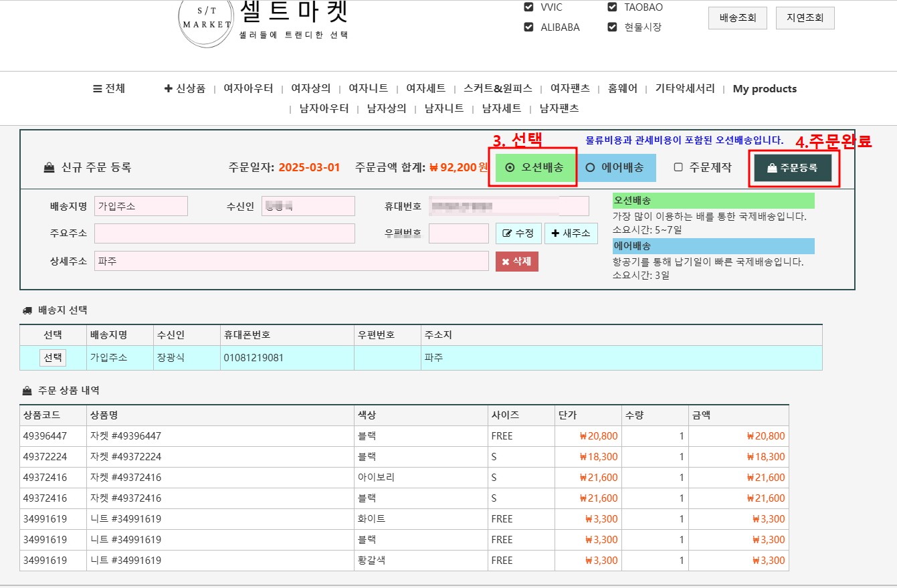This screenshot has height=588, width=897.
Task: Click product code 49372224
Action: [45, 457]
